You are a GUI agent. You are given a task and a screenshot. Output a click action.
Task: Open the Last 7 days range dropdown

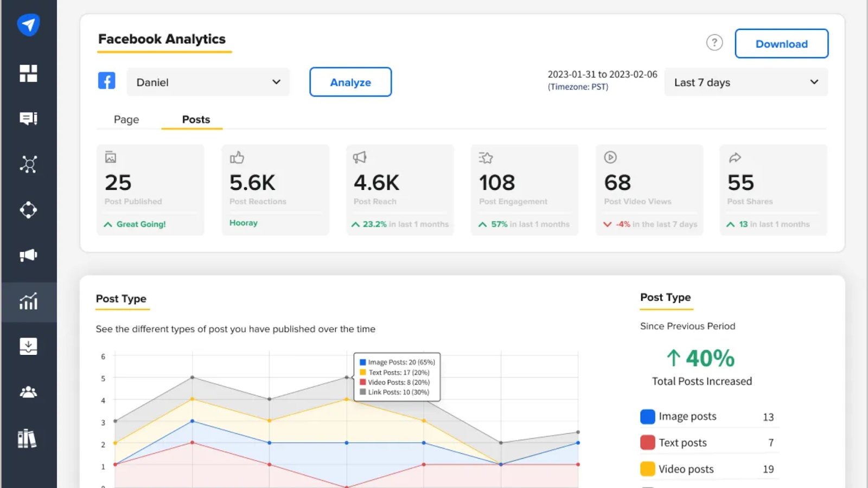pos(746,82)
